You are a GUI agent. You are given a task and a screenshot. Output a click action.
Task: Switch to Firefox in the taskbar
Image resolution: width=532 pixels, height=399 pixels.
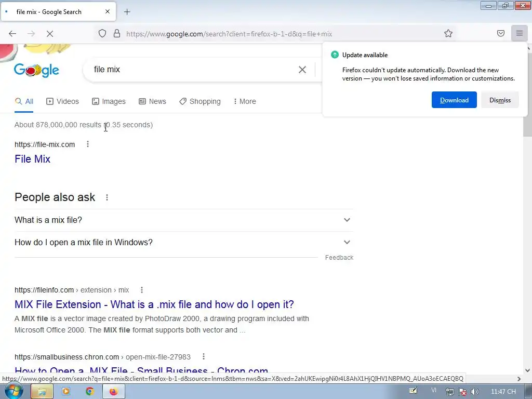point(114,392)
